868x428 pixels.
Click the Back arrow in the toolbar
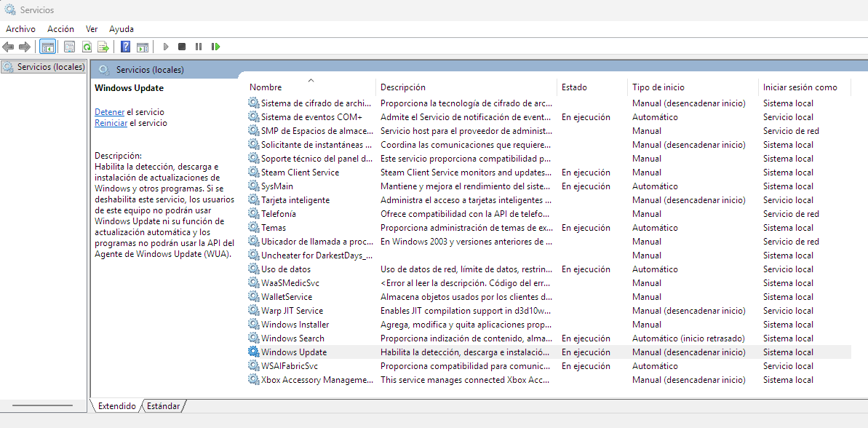[8, 47]
